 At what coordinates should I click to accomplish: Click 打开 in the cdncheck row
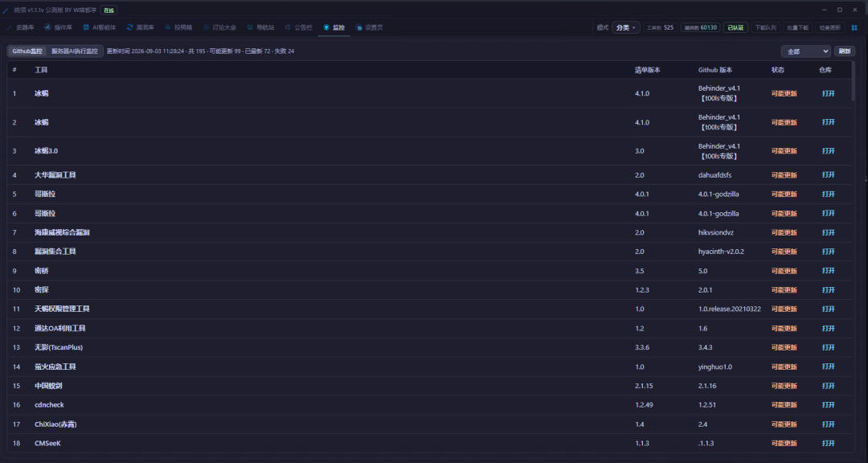[828, 405]
